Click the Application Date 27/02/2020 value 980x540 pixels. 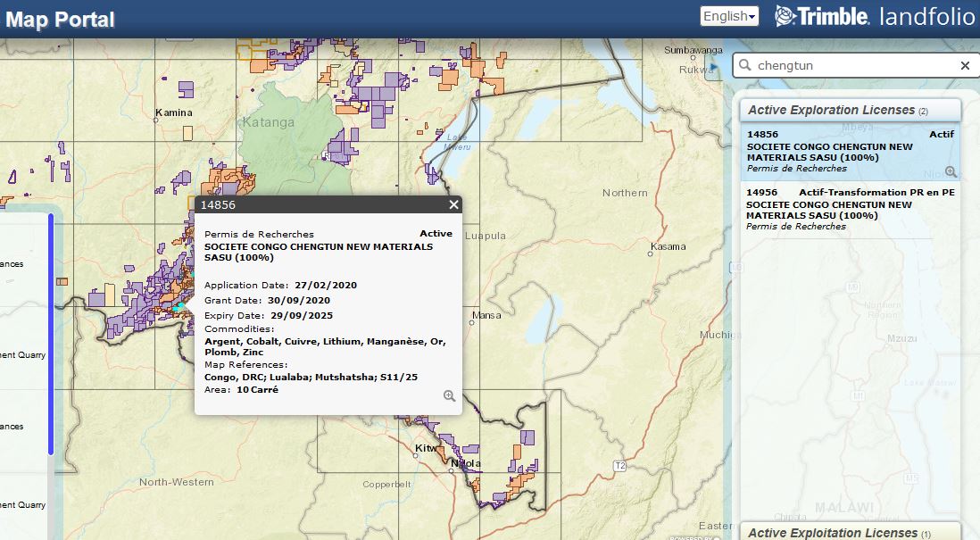tap(326, 285)
